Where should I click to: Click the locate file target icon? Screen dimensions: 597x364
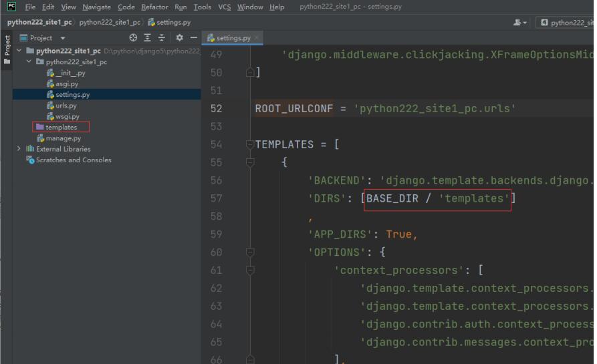pyautogui.click(x=133, y=38)
